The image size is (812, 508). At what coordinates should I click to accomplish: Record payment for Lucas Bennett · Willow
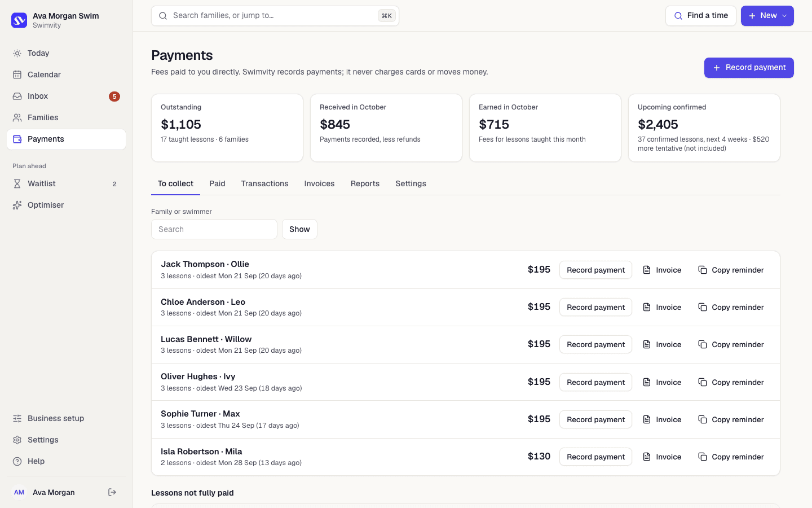tap(595, 344)
